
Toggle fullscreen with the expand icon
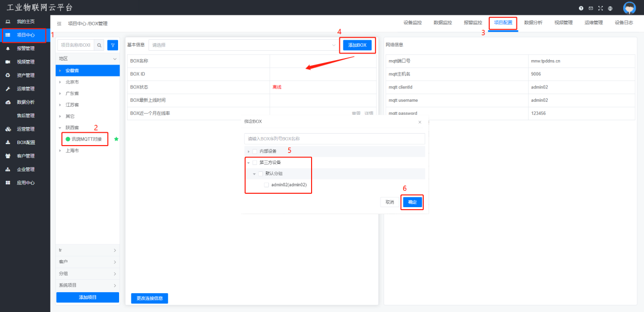coord(600,8)
